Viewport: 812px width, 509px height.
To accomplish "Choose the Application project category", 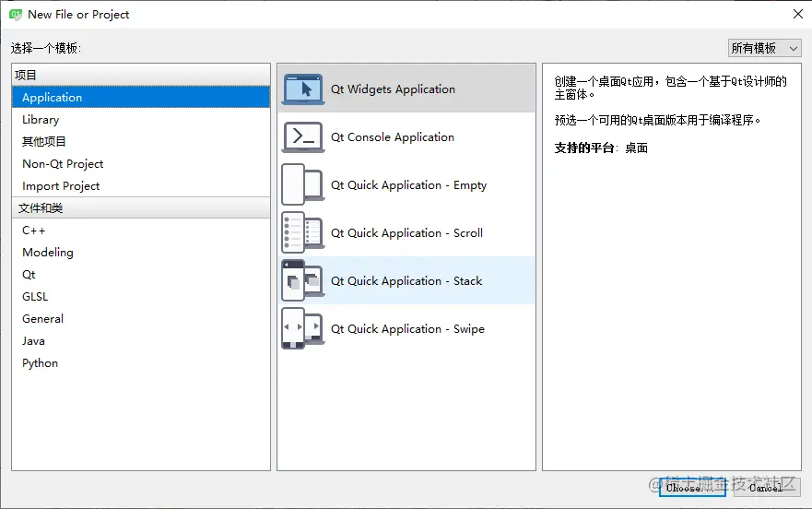I will click(x=141, y=98).
